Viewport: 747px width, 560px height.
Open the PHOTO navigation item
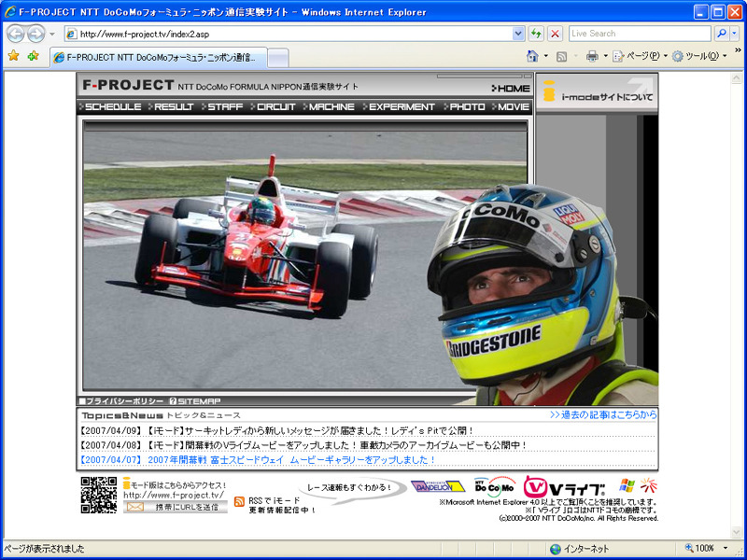point(464,106)
